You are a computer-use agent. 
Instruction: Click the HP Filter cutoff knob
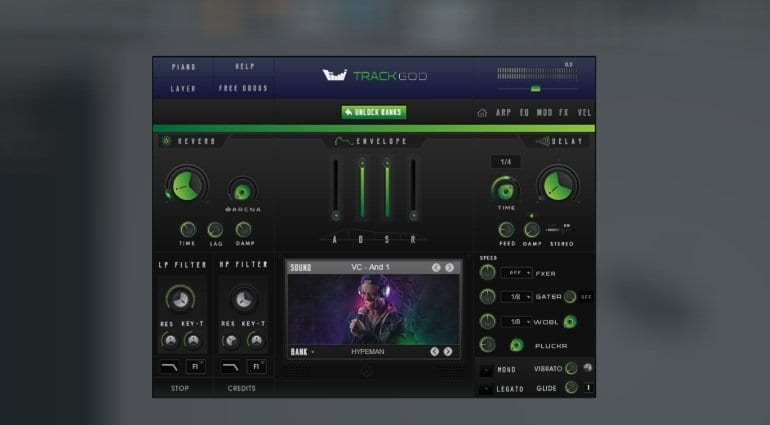tap(244, 299)
